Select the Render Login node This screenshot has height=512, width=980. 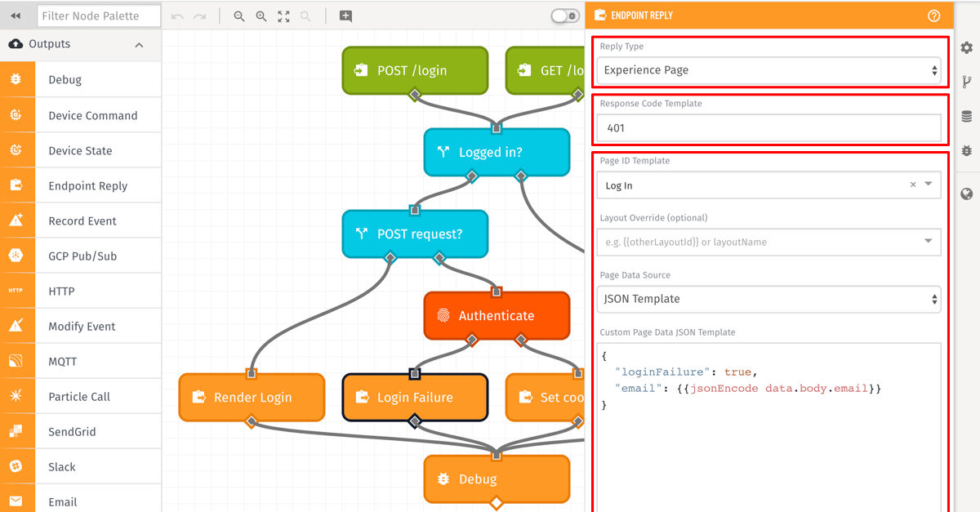[x=252, y=397]
